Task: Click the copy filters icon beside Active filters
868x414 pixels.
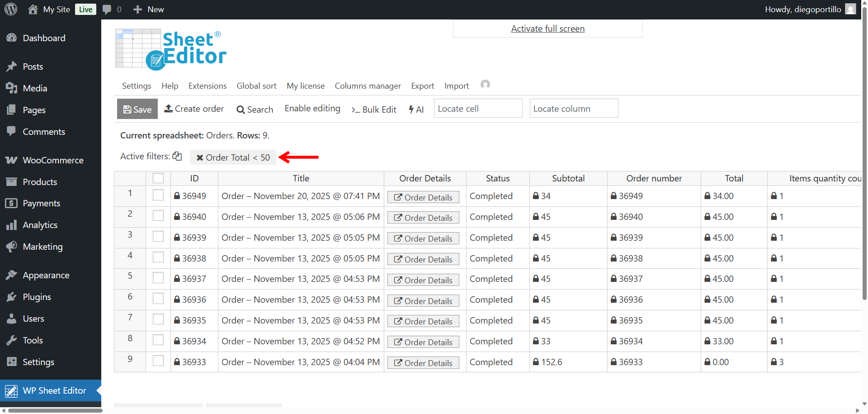Action: (x=177, y=156)
